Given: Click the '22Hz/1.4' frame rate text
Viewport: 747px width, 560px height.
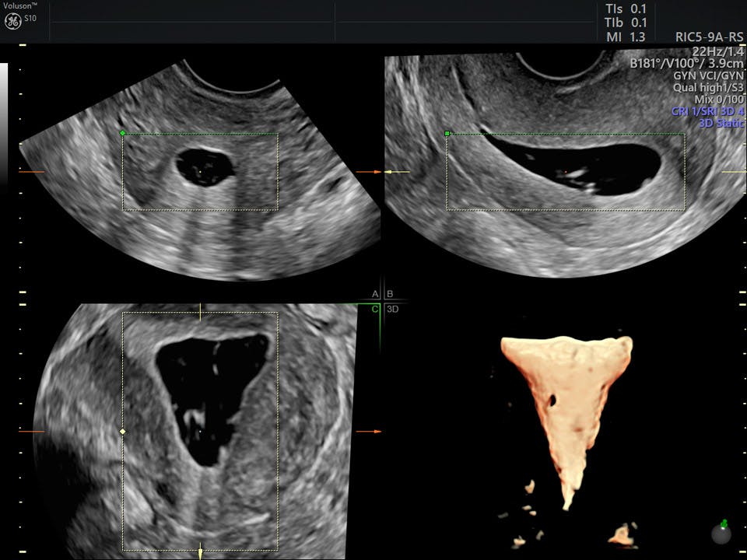Looking at the screenshot, I should 717,51.
